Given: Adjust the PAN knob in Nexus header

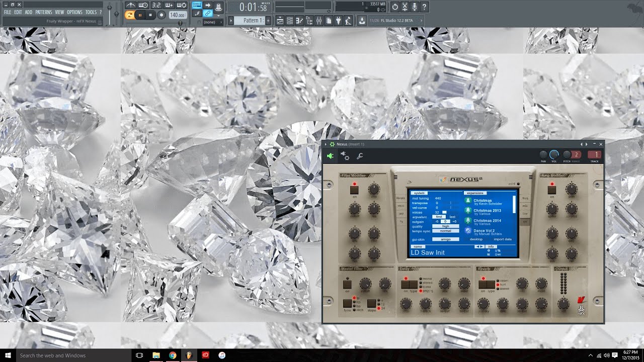Looking at the screenshot, I should click(x=543, y=155).
